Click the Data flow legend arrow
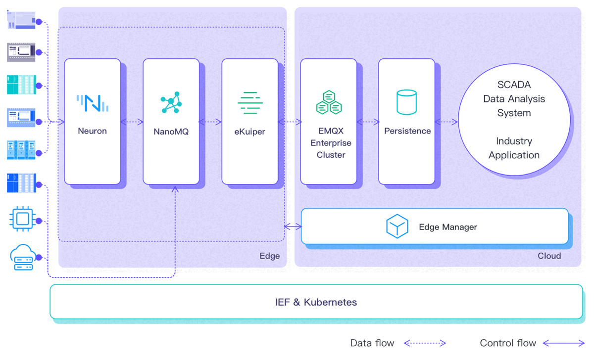Image resolution: width=594 pixels, height=364 pixels. pos(425,343)
